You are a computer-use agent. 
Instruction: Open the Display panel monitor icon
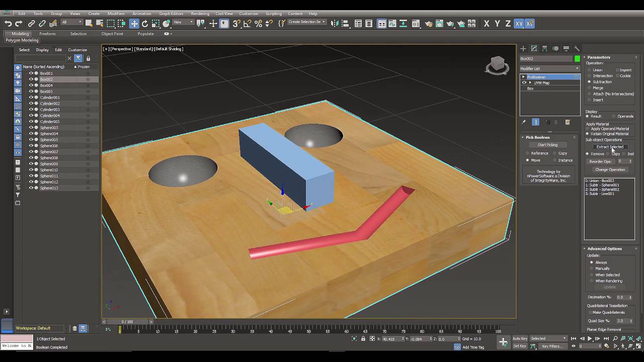[x=566, y=49]
